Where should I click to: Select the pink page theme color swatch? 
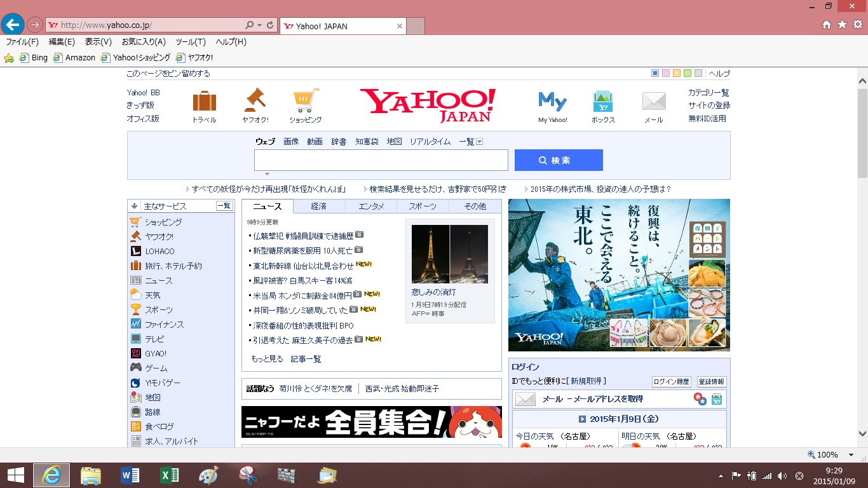[666, 73]
